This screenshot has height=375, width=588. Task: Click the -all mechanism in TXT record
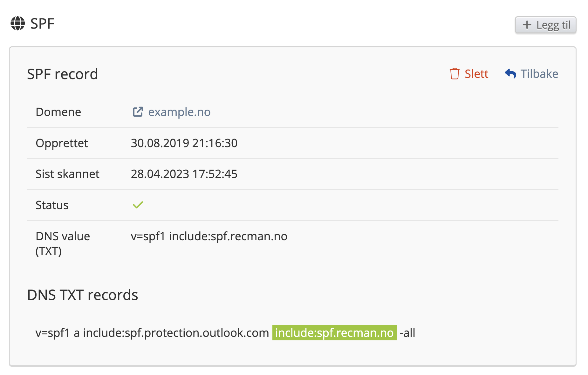pyautogui.click(x=407, y=333)
